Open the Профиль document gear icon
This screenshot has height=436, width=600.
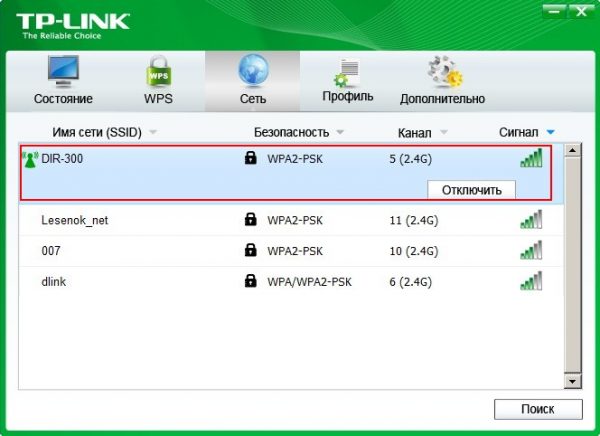[x=347, y=73]
